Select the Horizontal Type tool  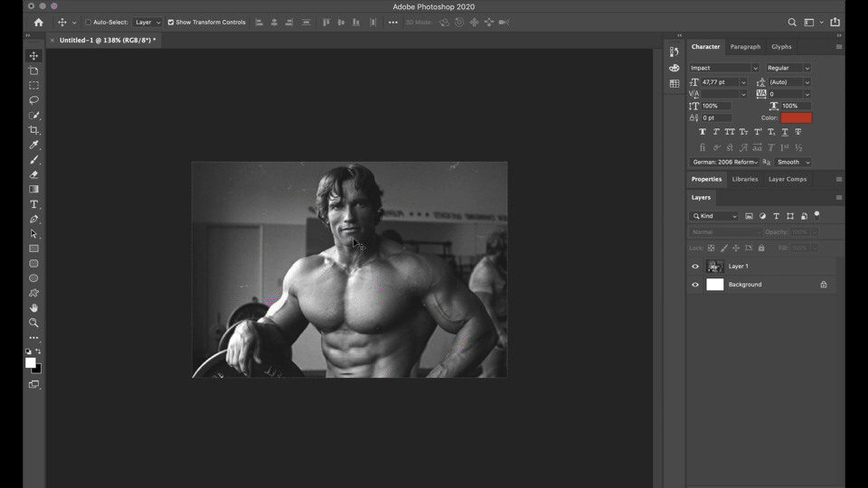tap(33, 204)
